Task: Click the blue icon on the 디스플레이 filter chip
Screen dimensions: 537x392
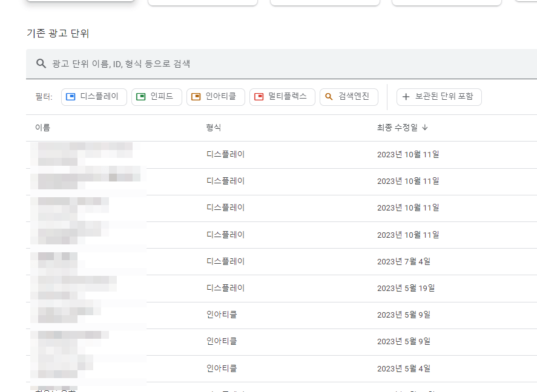Action: click(x=70, y=97)
